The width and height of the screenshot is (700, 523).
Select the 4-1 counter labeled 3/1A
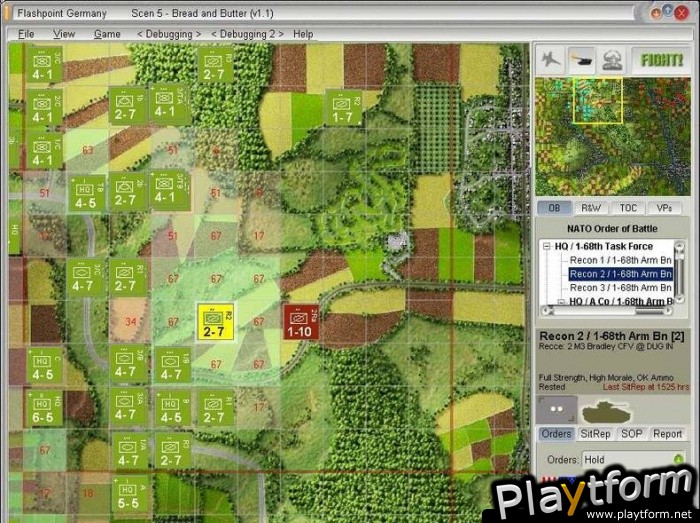click(x=170, y=104)
